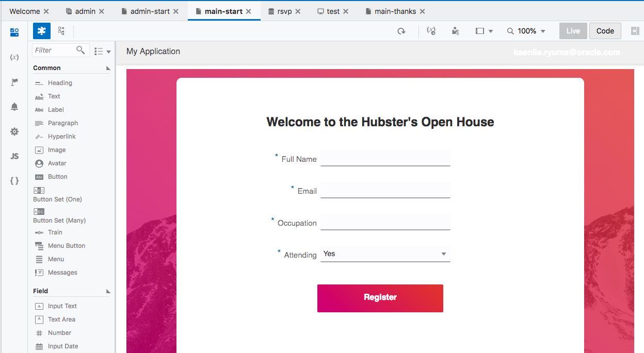Click the Heading component icon
Image resolution: width=644 pixels, height=353 pixels.
(x=39, y=83)
